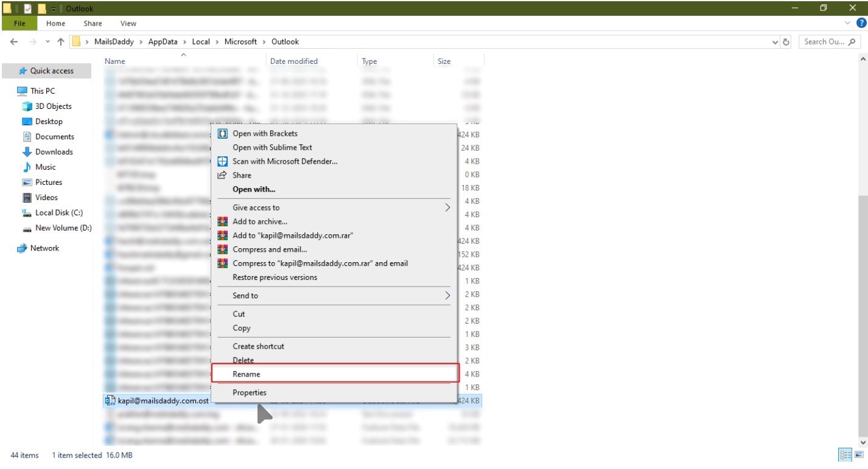Select Add to archive...
Image resolution: width=868 pixels, height=469 pixels.
coord(334,221)
